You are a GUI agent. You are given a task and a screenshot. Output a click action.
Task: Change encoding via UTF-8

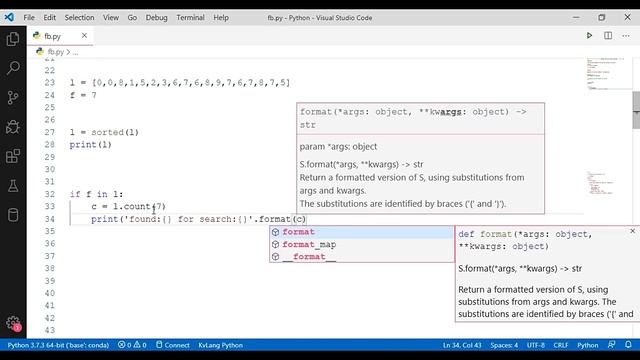[x=536, y=345]
